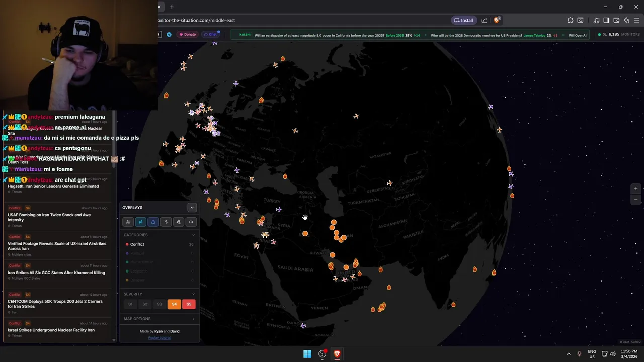This screenshot has height=362, width=644.
Task: Enable the Humanitarian category filter
Action: 159,262
